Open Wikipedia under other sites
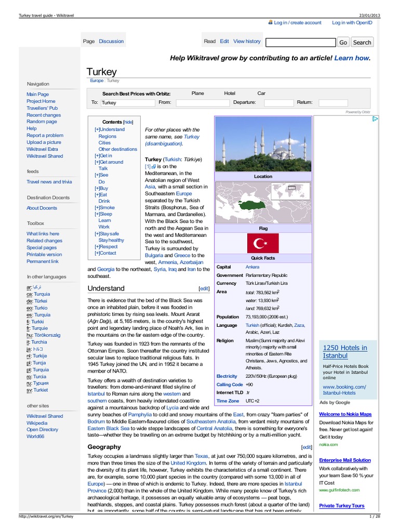 pos(37,423)
